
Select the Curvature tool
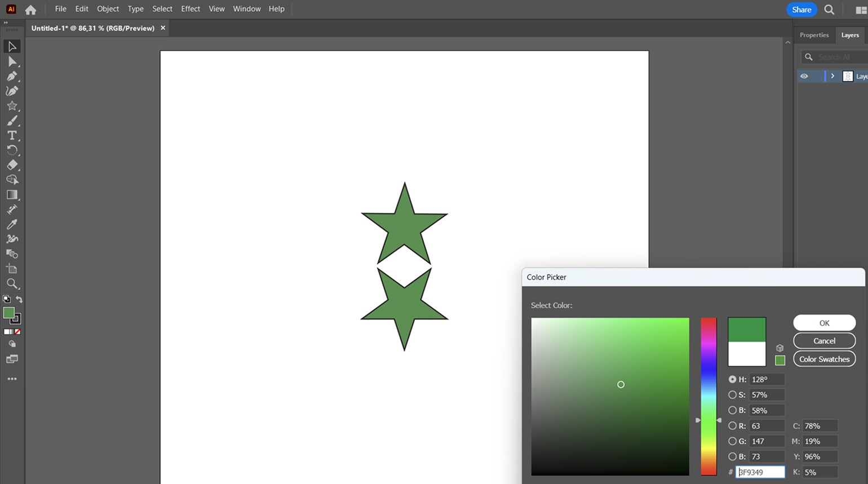pos(12,91)
